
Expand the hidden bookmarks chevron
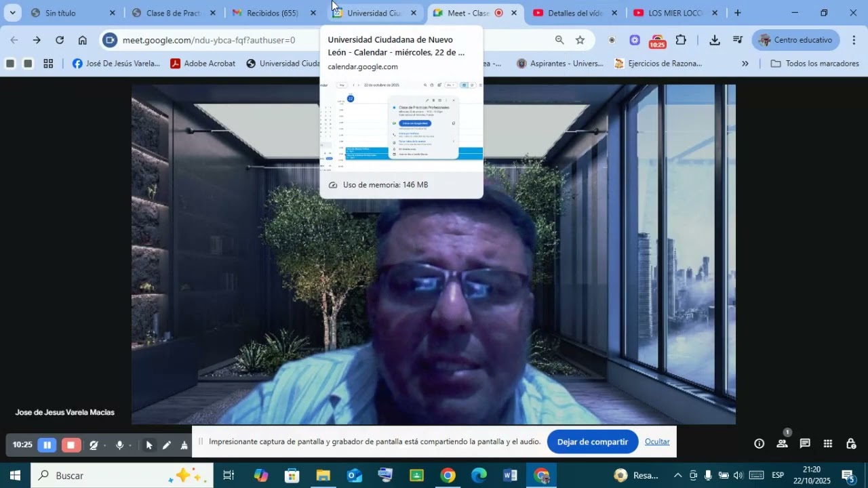(745, 64)
